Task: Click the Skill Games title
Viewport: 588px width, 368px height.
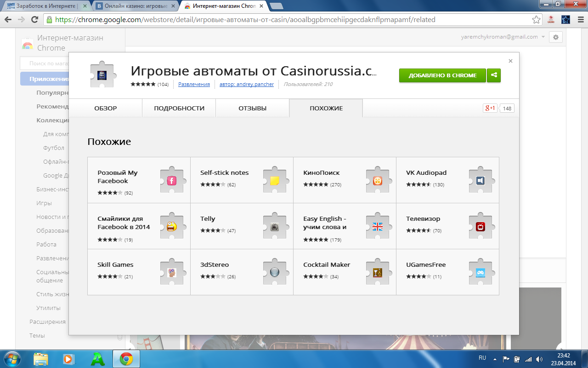Action: click(x=115, y=264)
